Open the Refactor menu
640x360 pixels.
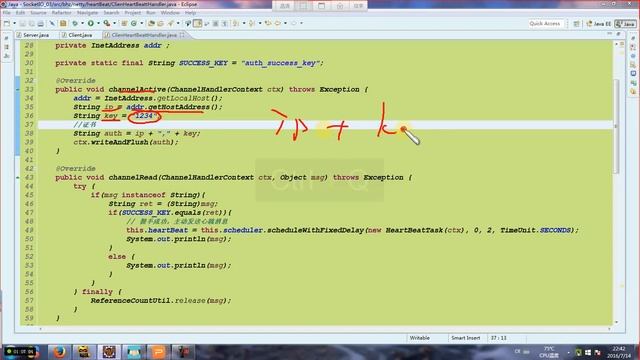pyautogui.click(x=61, y=13)
